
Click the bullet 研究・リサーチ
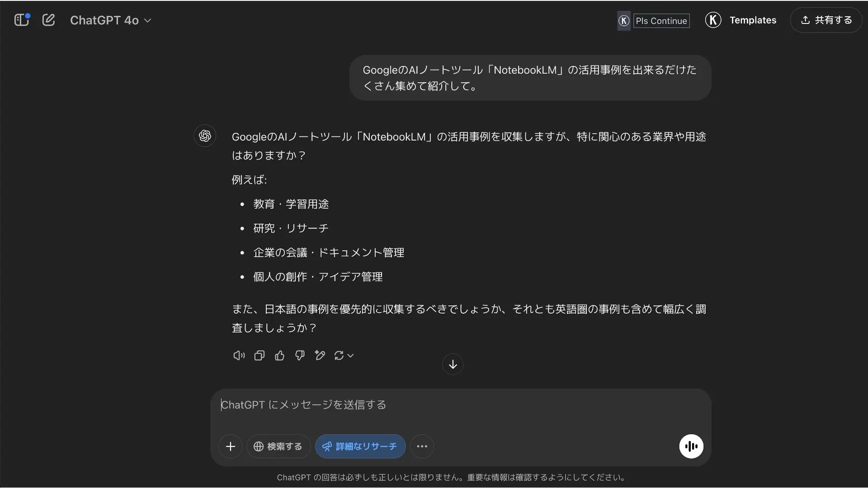(291, 228)
